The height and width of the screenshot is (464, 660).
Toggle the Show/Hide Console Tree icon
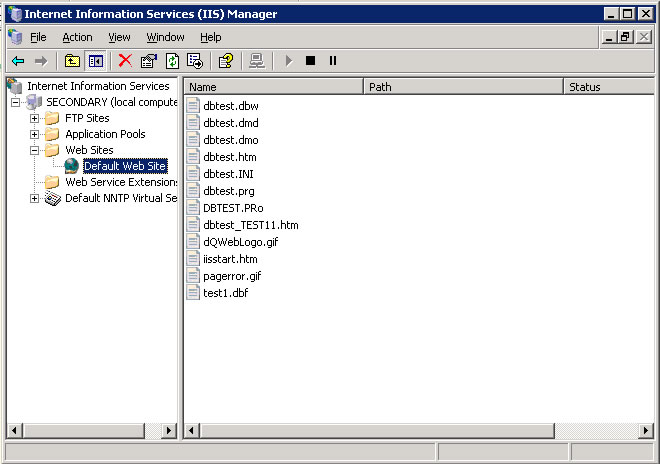click(x=96, y=61)
